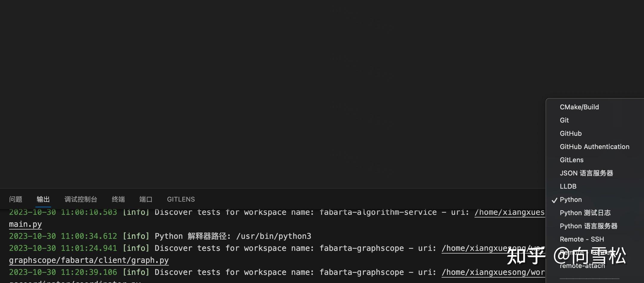Screen dimensions: 644x283
Task: Switch to the GITLENS panel tab
Action: tap(181, 199)
